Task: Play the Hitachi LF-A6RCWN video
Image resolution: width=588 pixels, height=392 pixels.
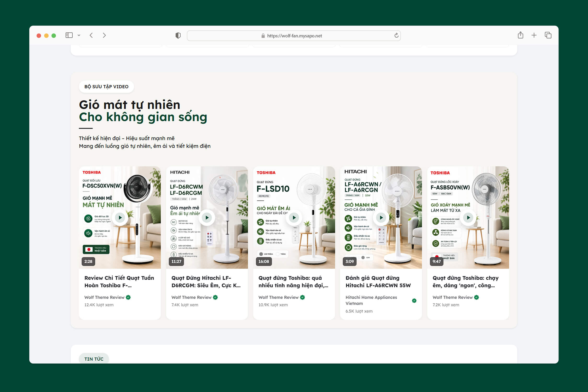Action: tap(381, 217)
